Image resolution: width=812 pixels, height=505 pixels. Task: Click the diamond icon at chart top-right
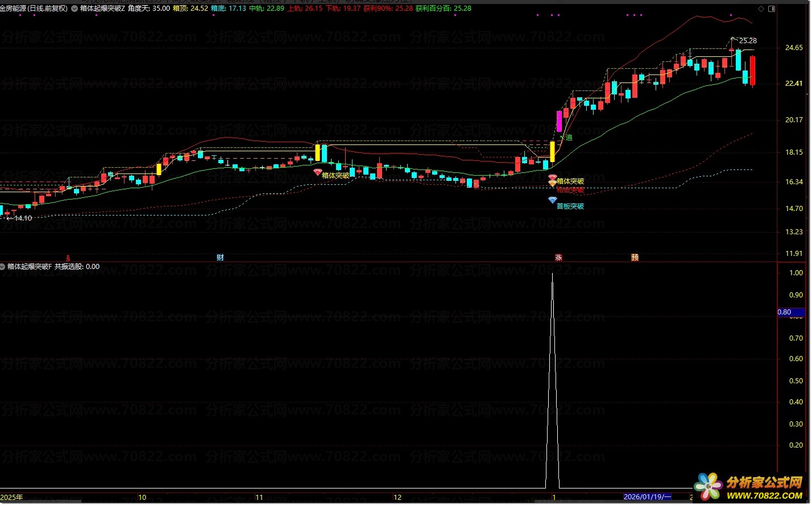pos(761,9)
